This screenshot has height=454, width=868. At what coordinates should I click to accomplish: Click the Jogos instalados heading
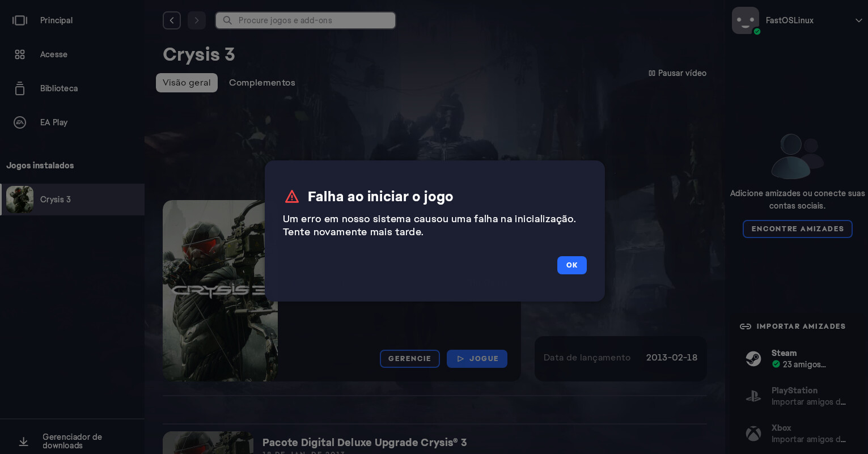tap(40, 166)
